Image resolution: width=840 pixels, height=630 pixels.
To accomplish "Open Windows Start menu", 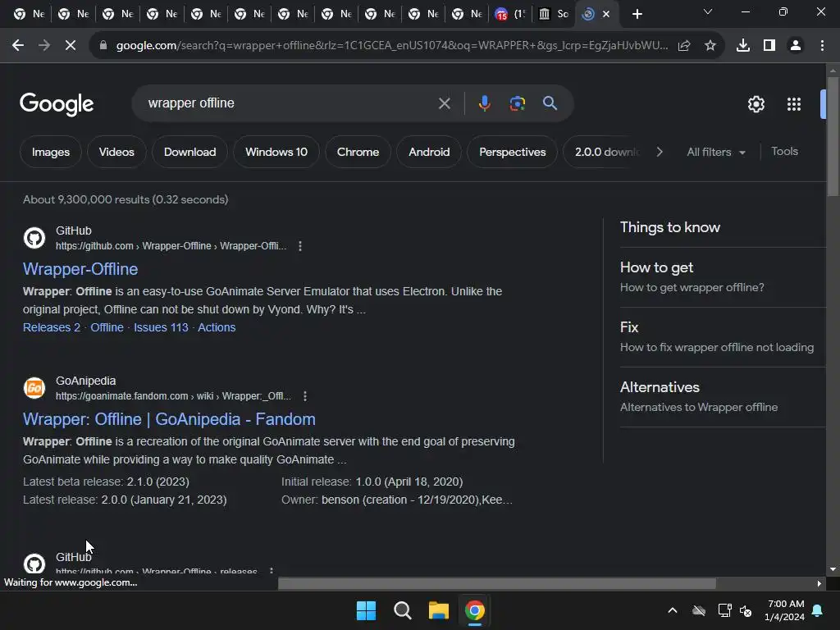I will coord(367,610).
